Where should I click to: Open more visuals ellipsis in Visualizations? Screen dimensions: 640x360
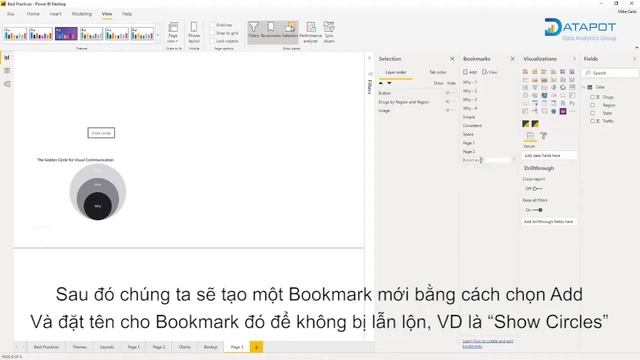[572, 111]
